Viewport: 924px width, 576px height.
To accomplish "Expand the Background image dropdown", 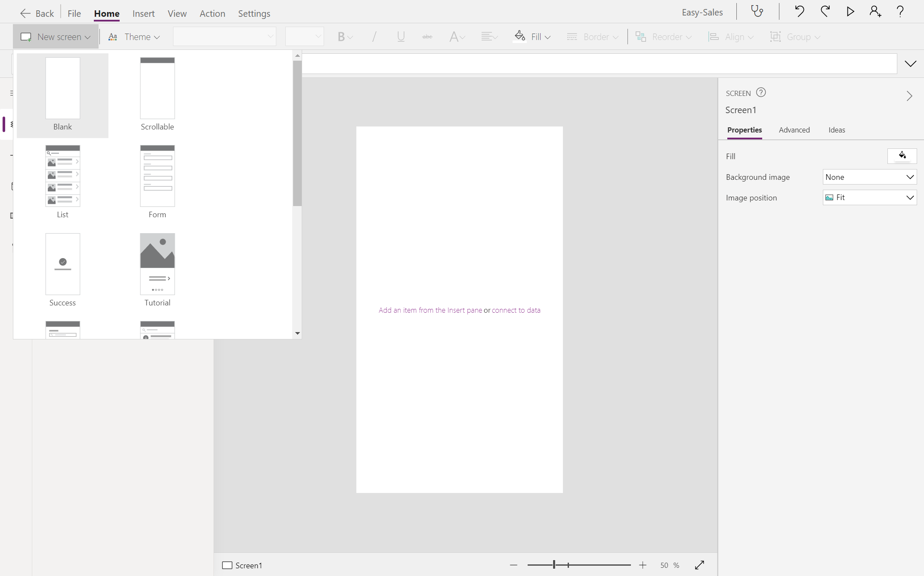I will click(x=869, y=177).
